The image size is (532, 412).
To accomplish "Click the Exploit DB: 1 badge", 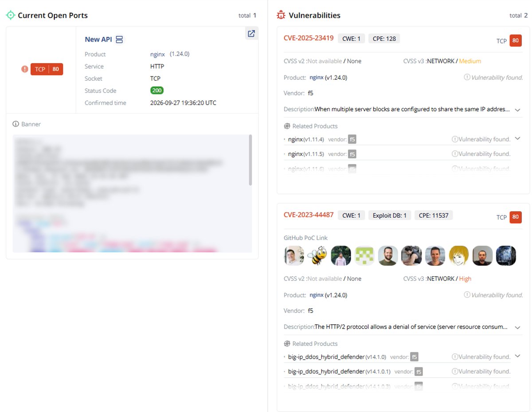I will point(390,216).
